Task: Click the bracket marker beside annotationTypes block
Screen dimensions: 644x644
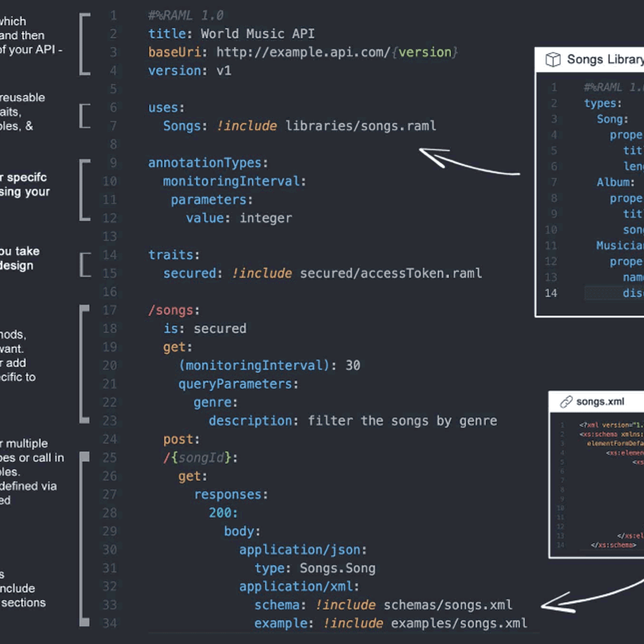Action: click(x=84, y=190)
